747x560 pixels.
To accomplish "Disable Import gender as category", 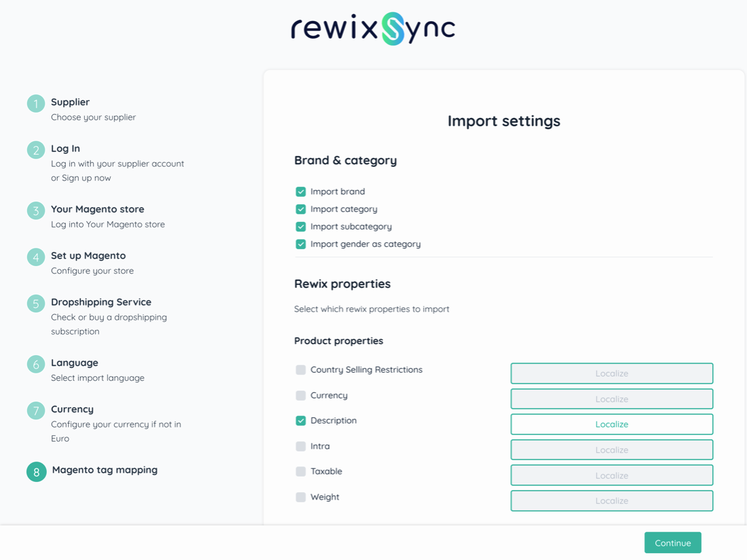I will coord(301,244).
